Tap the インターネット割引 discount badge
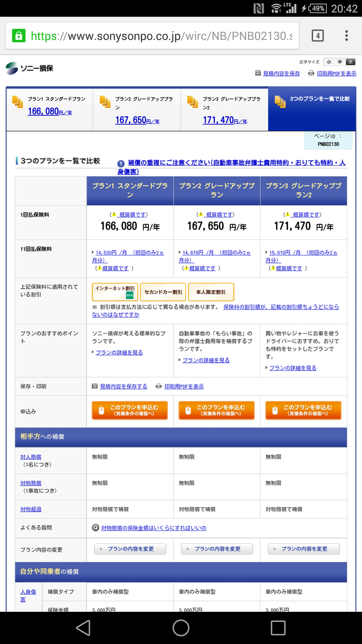Image resolution: width=362 pixels, height=644 pixels. pos(115,292)
